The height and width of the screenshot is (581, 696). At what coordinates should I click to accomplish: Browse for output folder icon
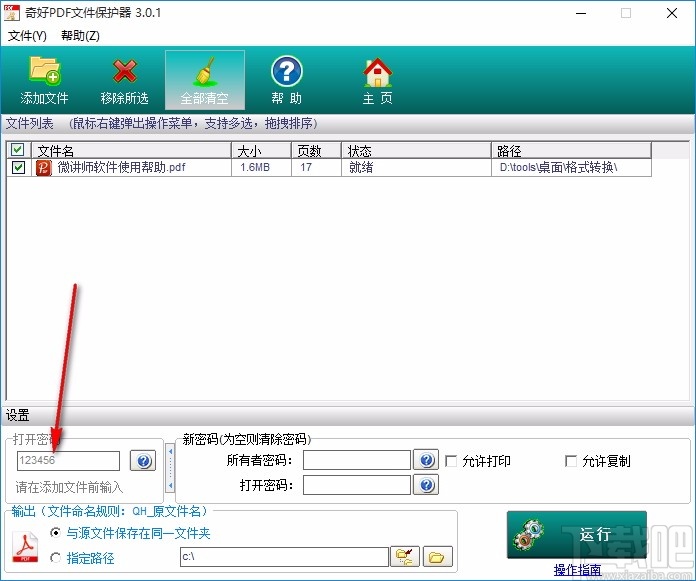click(x=404, y=557)
